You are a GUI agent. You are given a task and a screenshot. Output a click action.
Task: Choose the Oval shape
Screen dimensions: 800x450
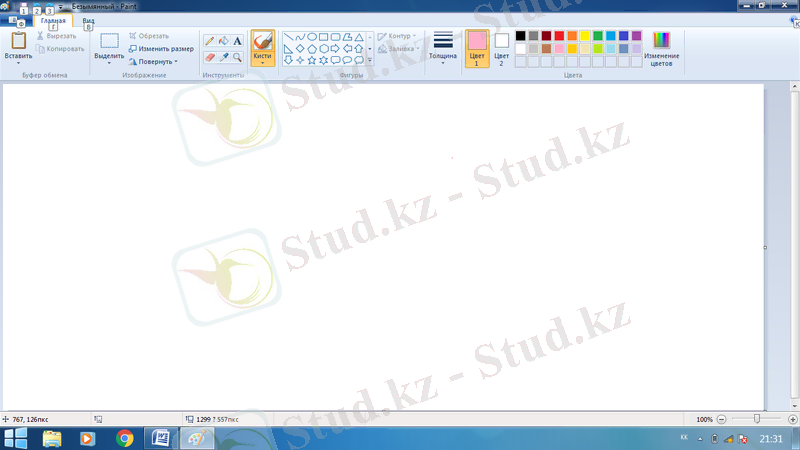click(x=312, y=37)
